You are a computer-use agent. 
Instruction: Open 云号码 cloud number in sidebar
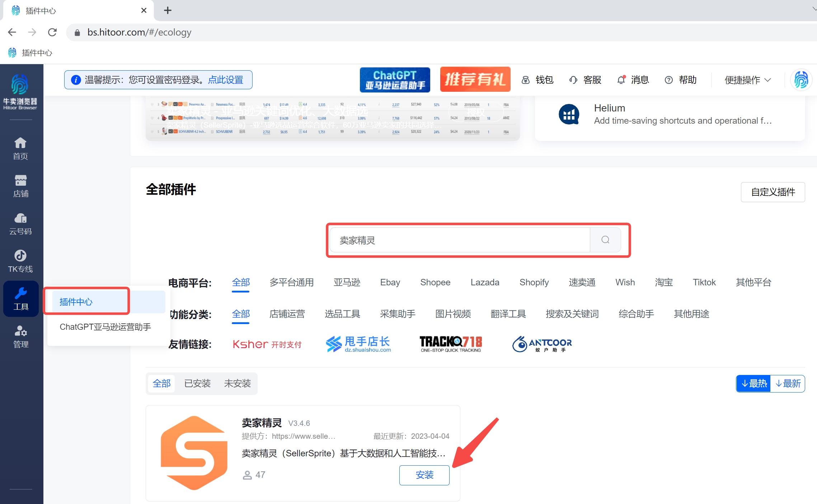(x=20, y=224)
